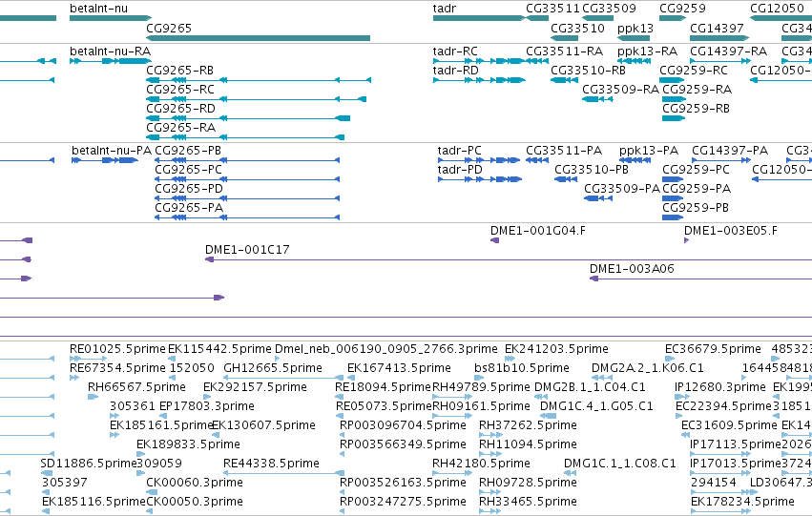The image size is (812, 516).
Task: Select transcript ppk13-RA
Action: pyautogui.click(x=634, y=61)
